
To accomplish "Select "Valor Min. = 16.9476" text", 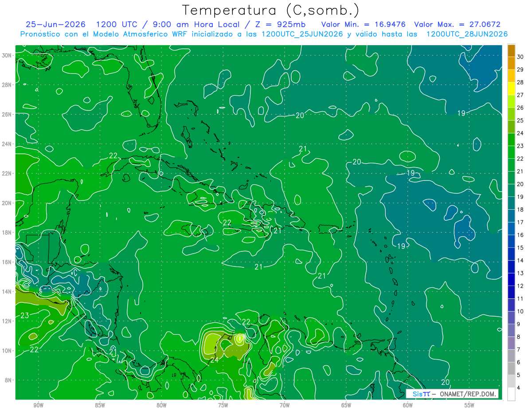I will (x=364, y=24).
